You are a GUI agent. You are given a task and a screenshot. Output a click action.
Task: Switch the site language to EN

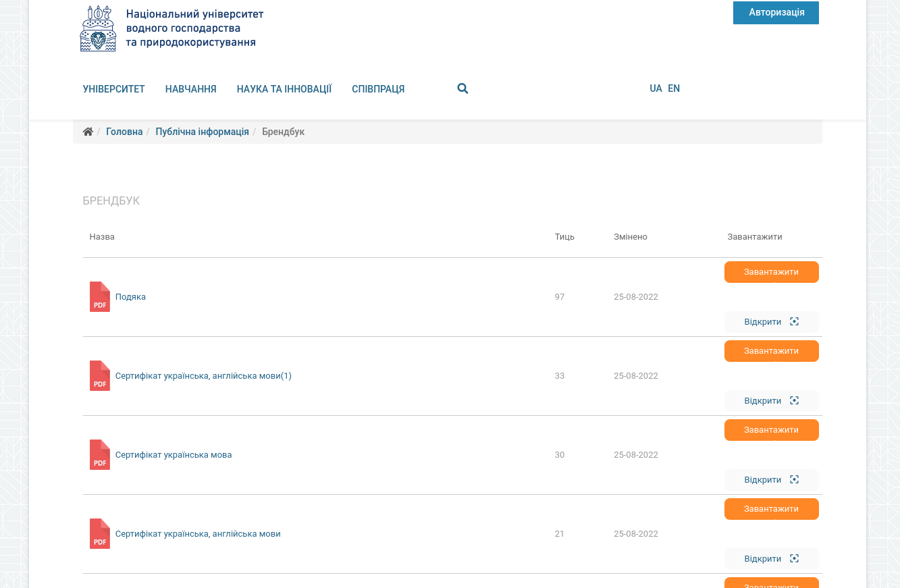point(674,88)
